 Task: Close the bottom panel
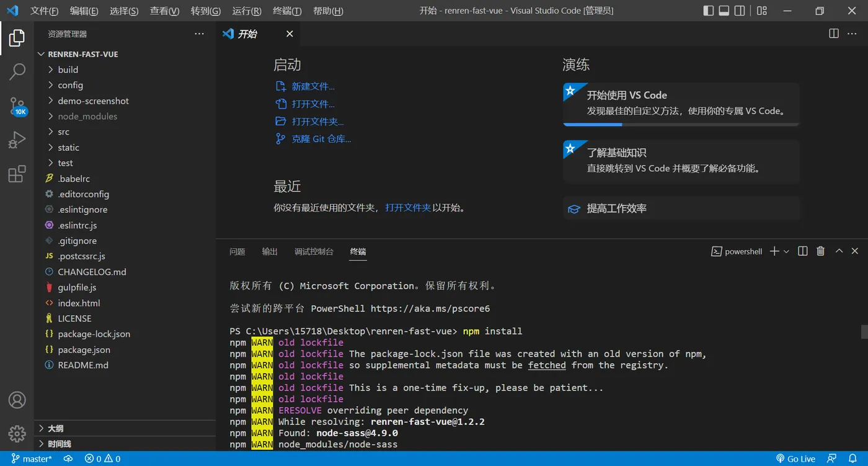point(855,251)
